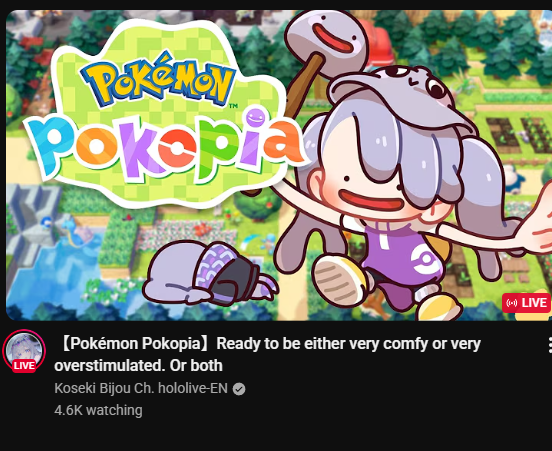The width and height of the screenshot is (552, 451).
Task: Click the second line of the title "overstimulated. Or both"
Action: [138, 366]
